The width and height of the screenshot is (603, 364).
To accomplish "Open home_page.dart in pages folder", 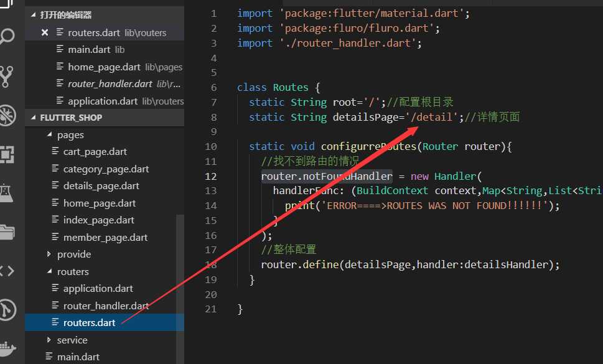I will point(100,203).
